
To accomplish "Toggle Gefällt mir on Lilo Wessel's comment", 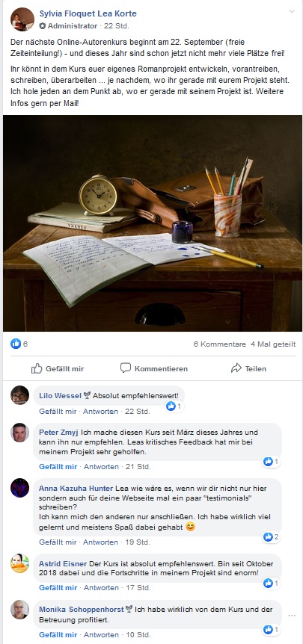I will pos(58,411).
